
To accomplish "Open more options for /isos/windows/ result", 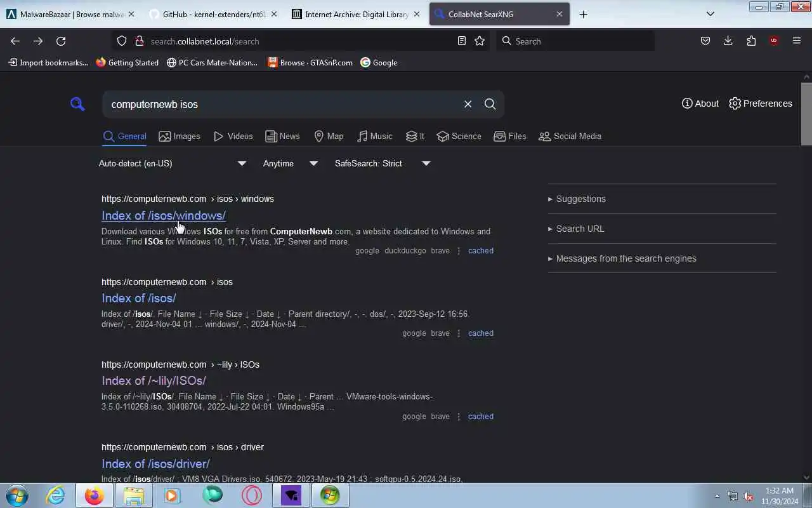I will click(459, 251).
